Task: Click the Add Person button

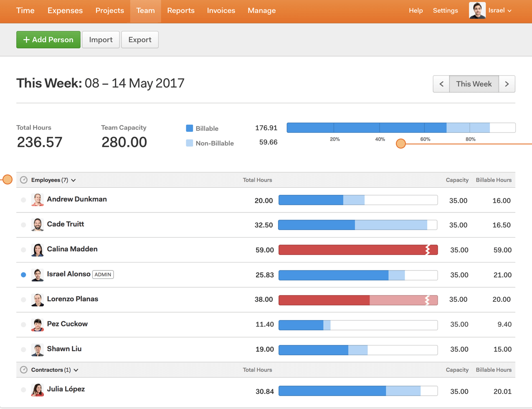Action: 48,39
